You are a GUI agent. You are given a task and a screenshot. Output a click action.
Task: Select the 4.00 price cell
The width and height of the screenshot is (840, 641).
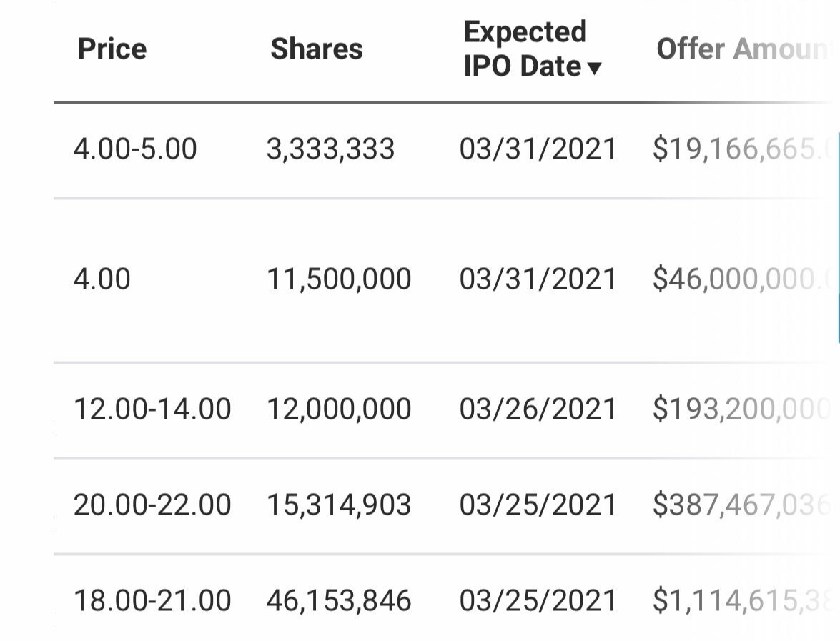tap(102, 279)
